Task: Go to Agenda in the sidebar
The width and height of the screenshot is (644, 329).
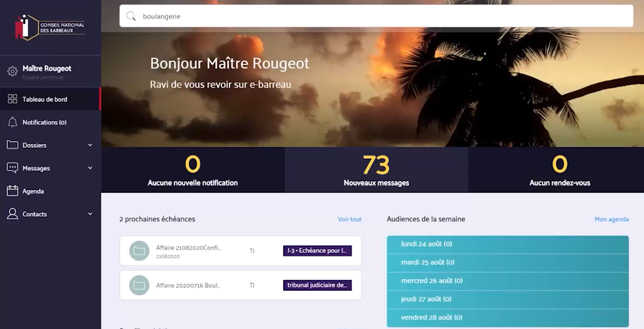Action: tap(33, 191)
